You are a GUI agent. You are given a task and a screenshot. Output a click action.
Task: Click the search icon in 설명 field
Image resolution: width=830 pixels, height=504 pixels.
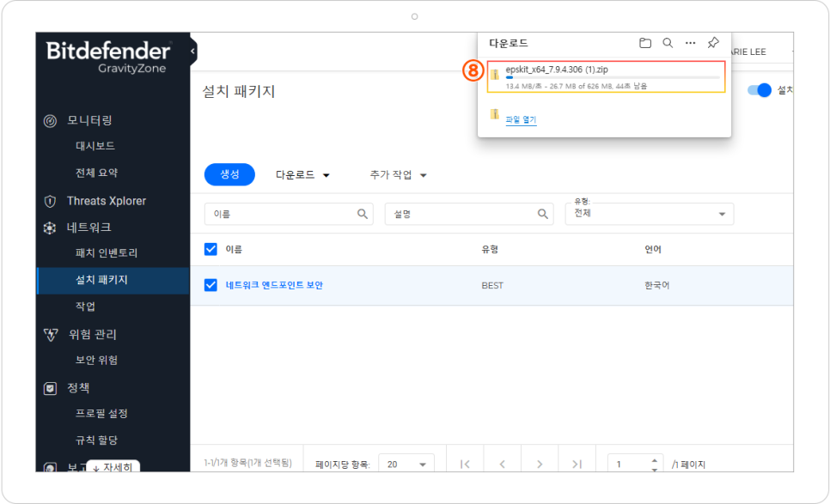(x=542, y=214)
